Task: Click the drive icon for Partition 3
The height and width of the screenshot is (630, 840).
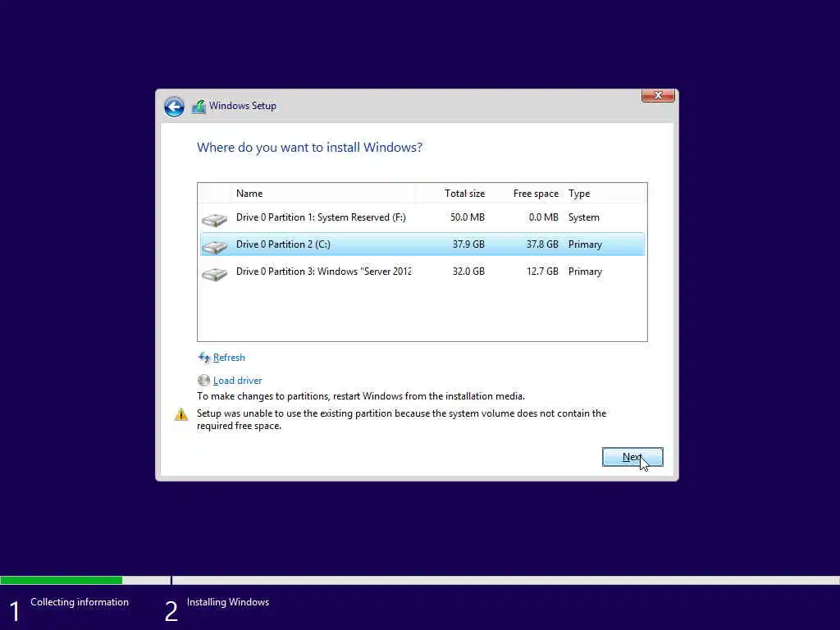Action: click(214, 274)
